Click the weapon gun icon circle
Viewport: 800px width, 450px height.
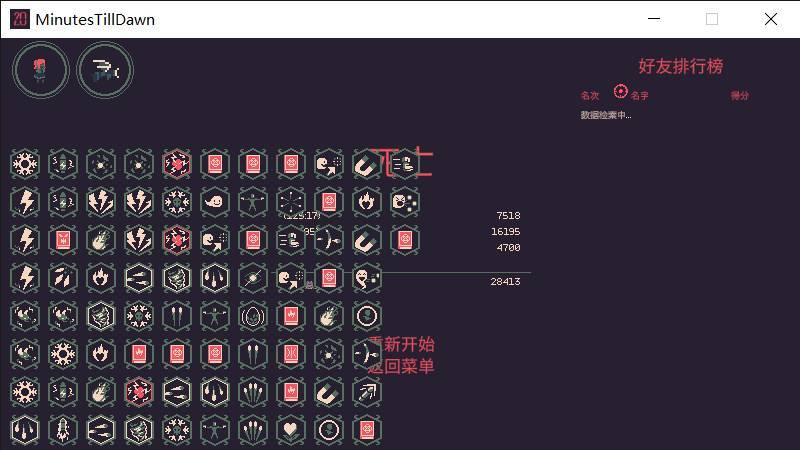[x=105, y=70]
